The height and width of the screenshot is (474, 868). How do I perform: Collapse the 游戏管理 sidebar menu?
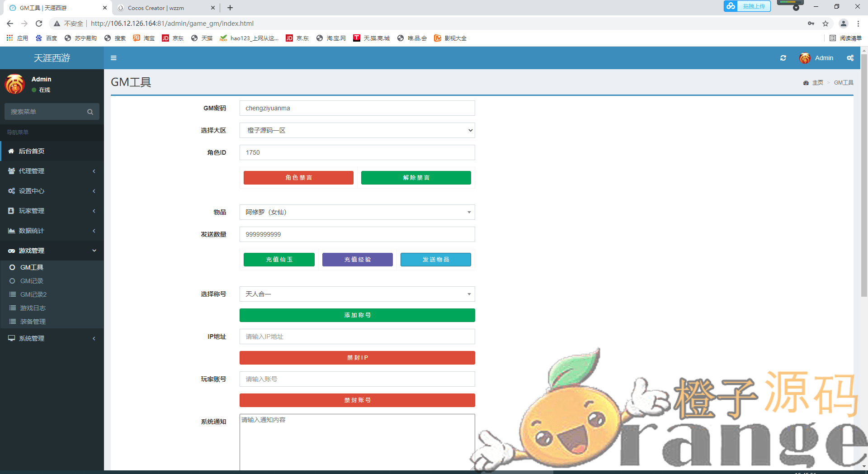(52, 251)
